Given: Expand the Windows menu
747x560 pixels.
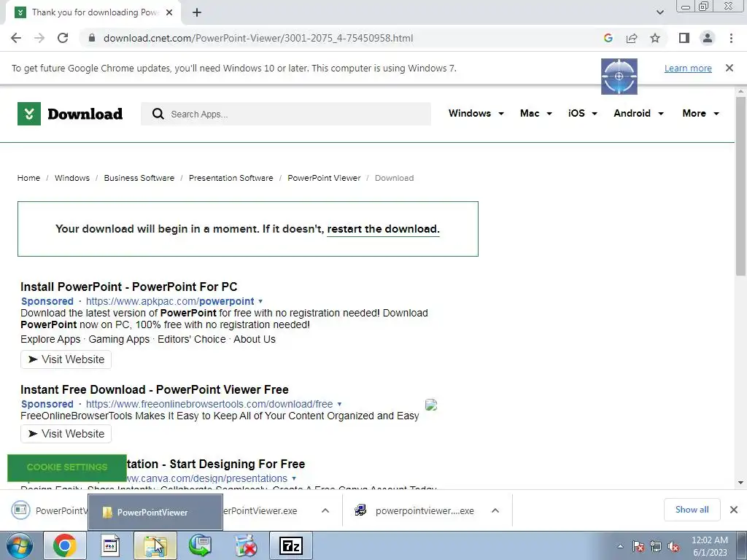Looking at the screenshot, I should (476, 113).
